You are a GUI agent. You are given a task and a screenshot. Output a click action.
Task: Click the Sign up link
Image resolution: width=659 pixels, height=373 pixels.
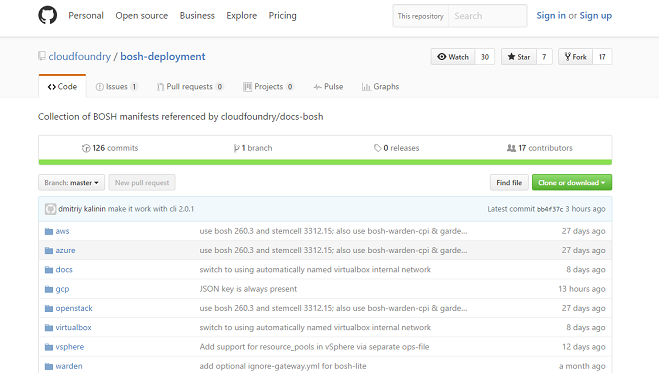coord(596,16)
